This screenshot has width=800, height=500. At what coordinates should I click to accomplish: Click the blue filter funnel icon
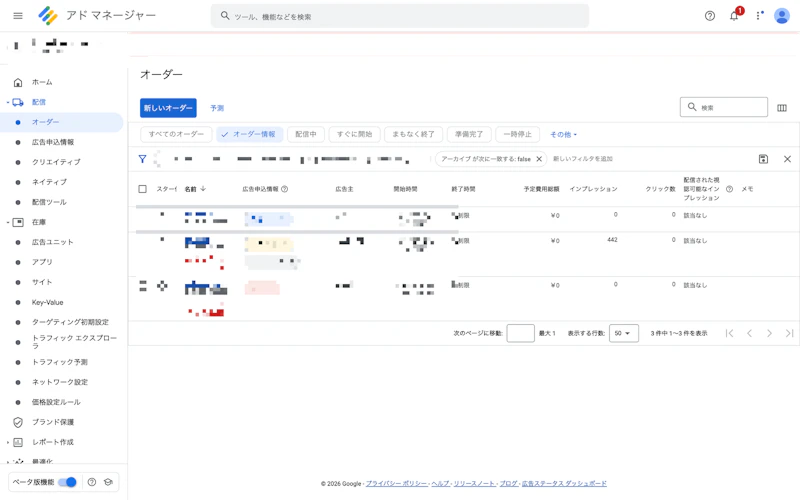(142, 159)
